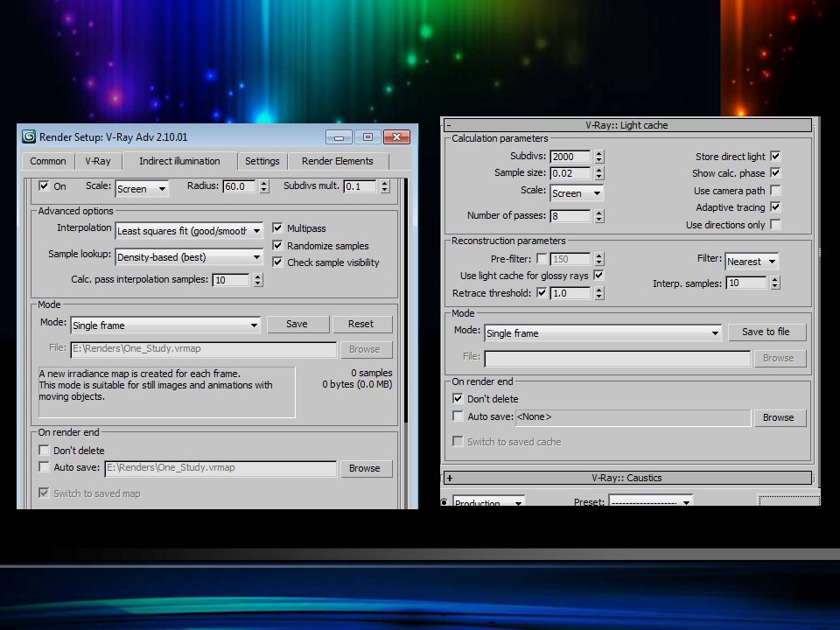Select the Indirect illumination tab
The height and width of the screenshot is (630, 840).
(x=179, y=161)
